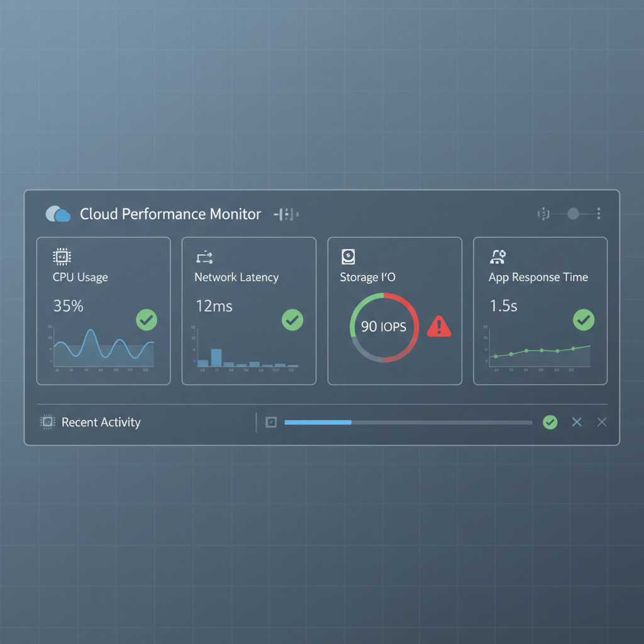Click the 90 IOPS donut gauge
Viewport: 644px width, 644px height.
click(384, 327)
